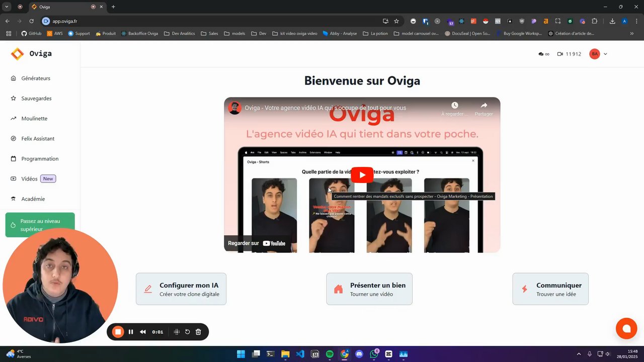Open Backoffice Oviga bookmark
The image size is (644, 362).
pos(139,34)
